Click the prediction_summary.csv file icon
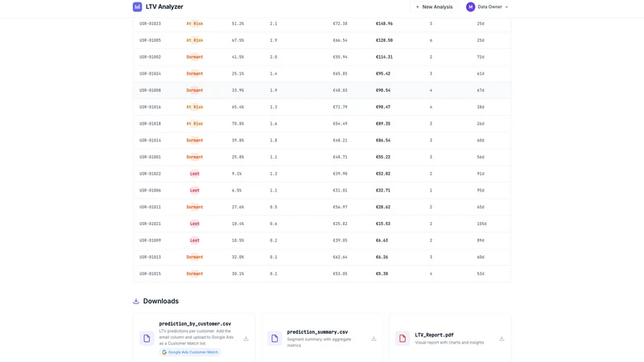 coord(275,338)
